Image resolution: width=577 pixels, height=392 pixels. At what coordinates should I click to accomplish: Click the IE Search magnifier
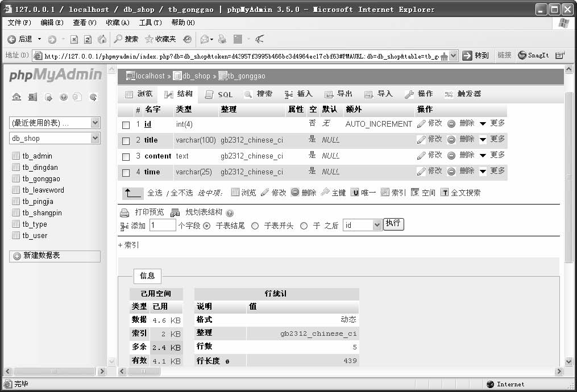118,39
